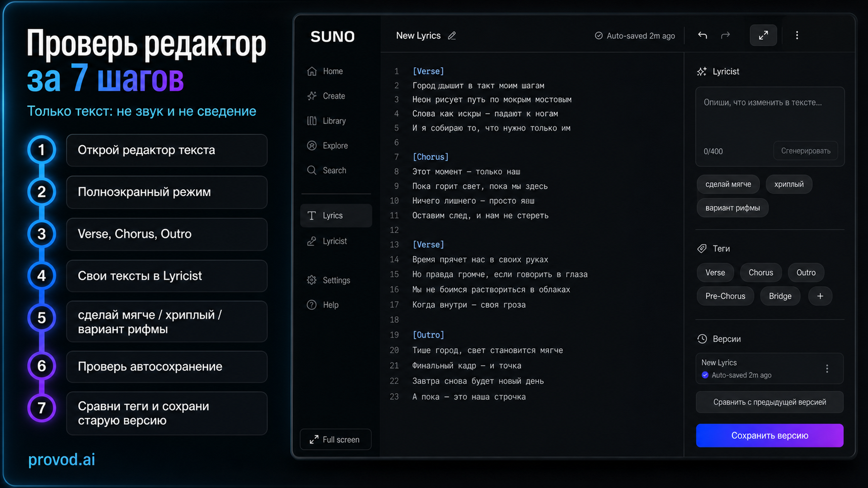
Task: Click the Сравнить с предыдущей версией button
Action: tap(770, 402)
